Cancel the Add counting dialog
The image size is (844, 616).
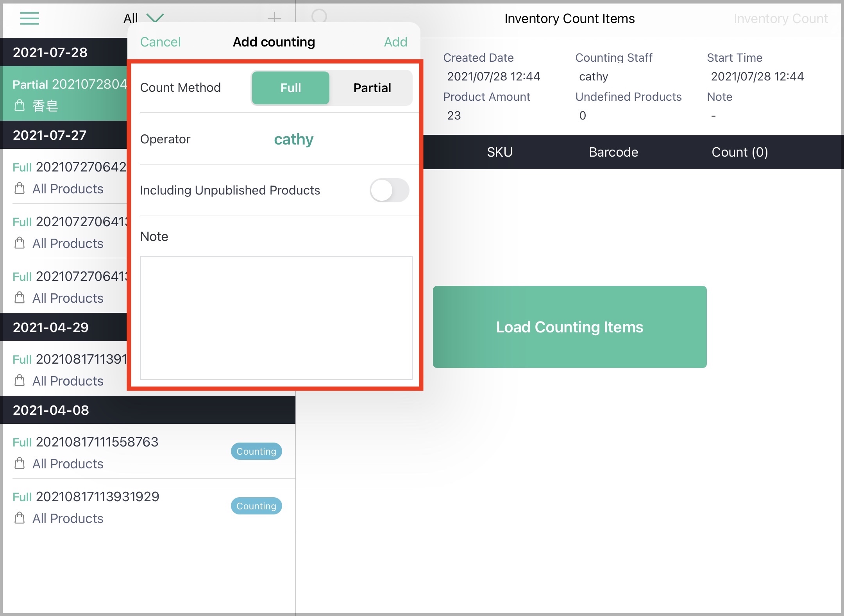click(x=160, y=42)
